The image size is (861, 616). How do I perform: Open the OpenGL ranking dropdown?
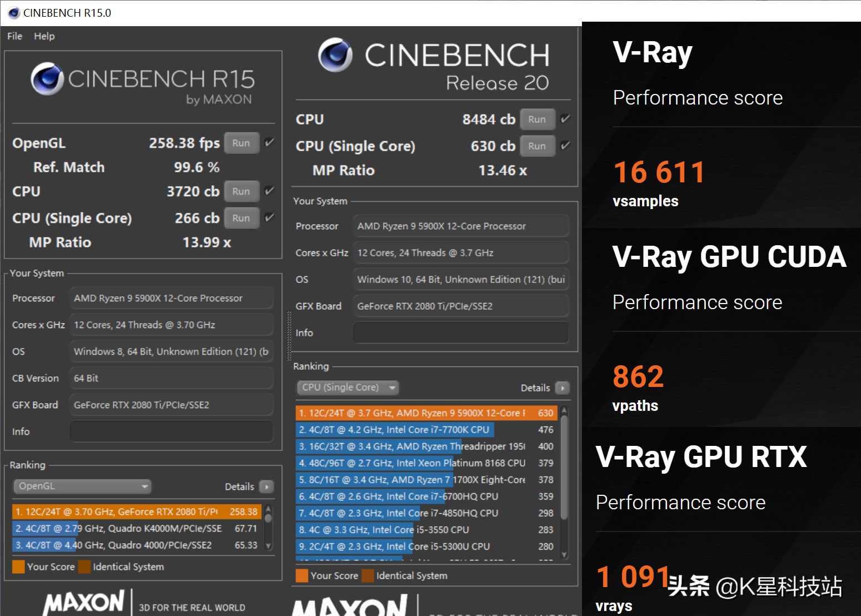82,486
